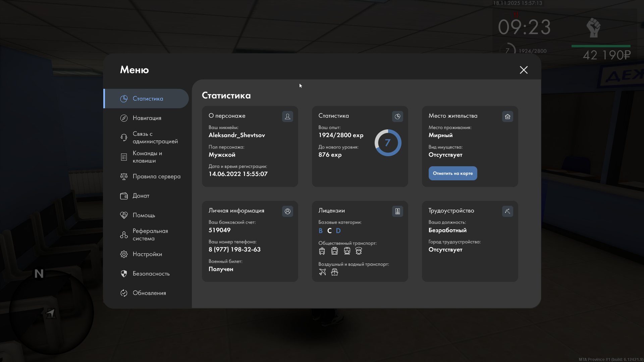This screenshot has height=362, width=644.
Task: Click the ship license icon under water transport
Action: pos(334,272)
